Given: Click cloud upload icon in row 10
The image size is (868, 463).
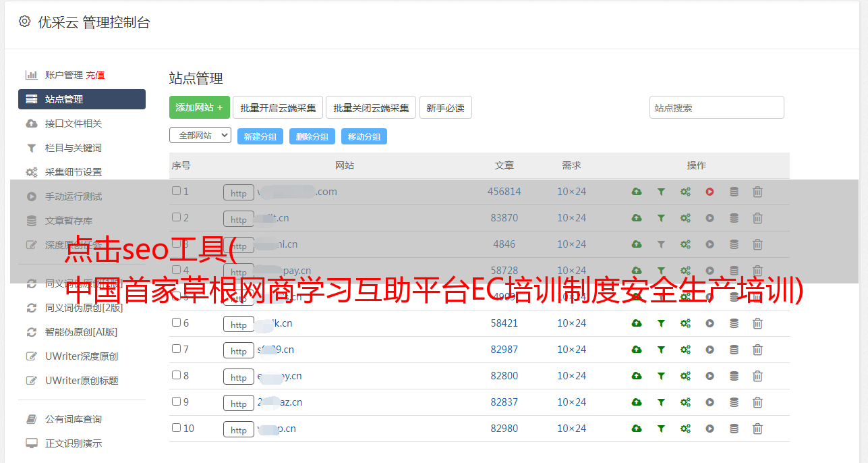Looking at the screenshot, I should (637, 429).
